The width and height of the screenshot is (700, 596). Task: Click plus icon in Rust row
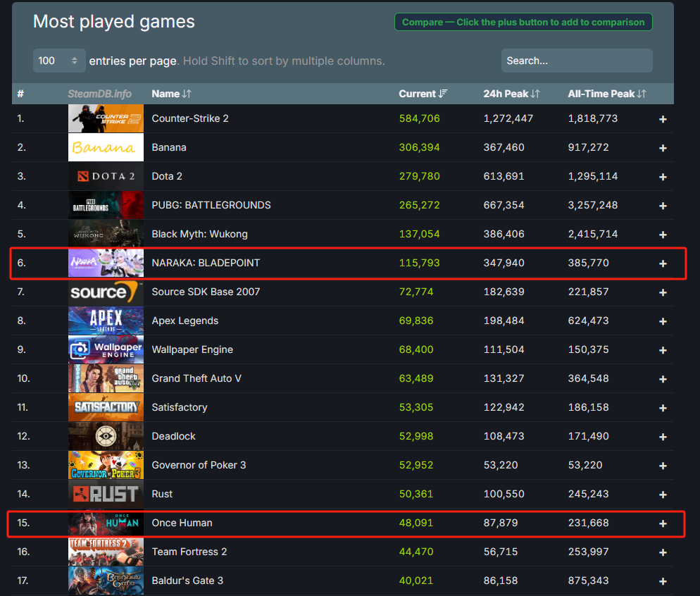663,495
